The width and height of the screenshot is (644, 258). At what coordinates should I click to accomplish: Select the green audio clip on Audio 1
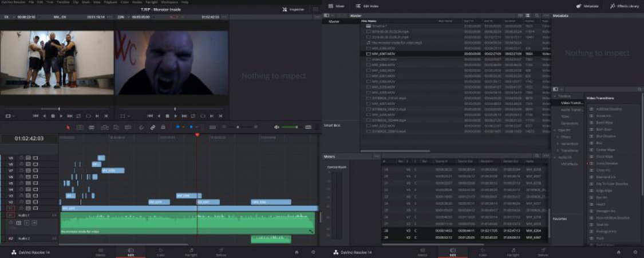point(187,223)
